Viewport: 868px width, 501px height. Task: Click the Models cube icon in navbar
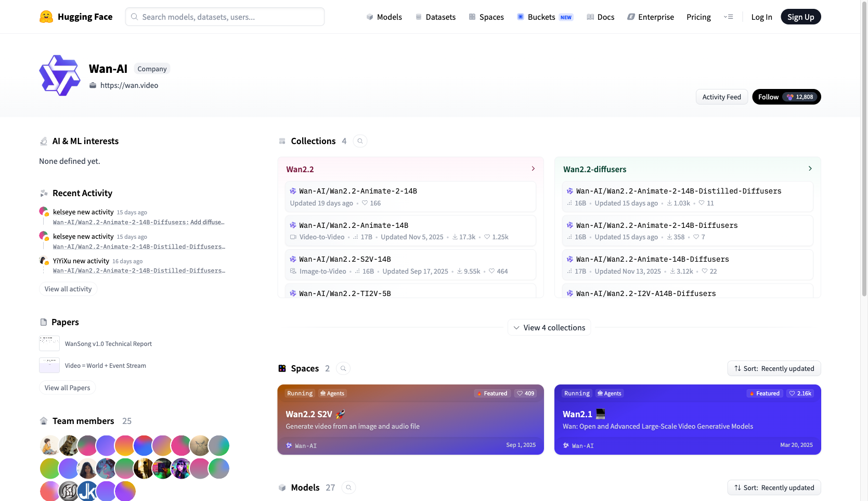(370, 17)
